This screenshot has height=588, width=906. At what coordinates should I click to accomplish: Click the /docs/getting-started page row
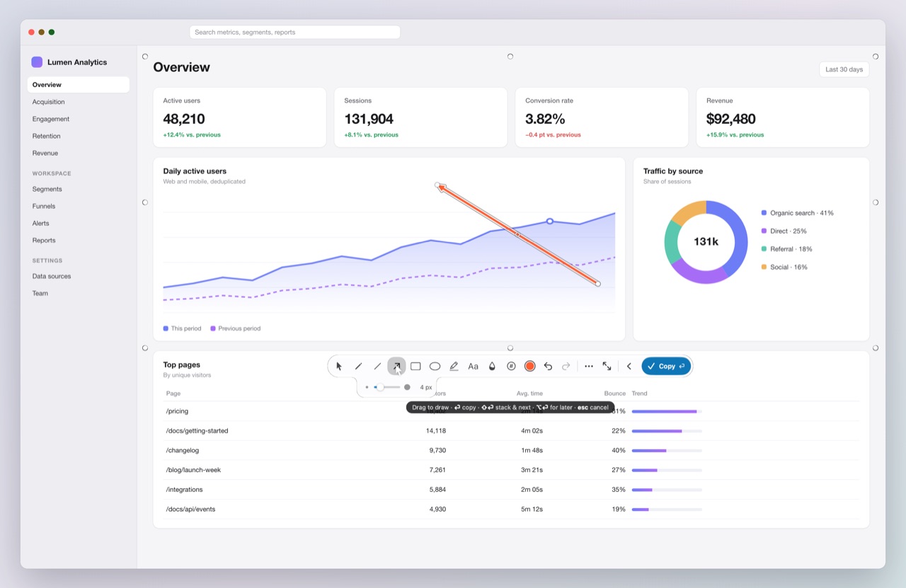[x=511, y=431]
